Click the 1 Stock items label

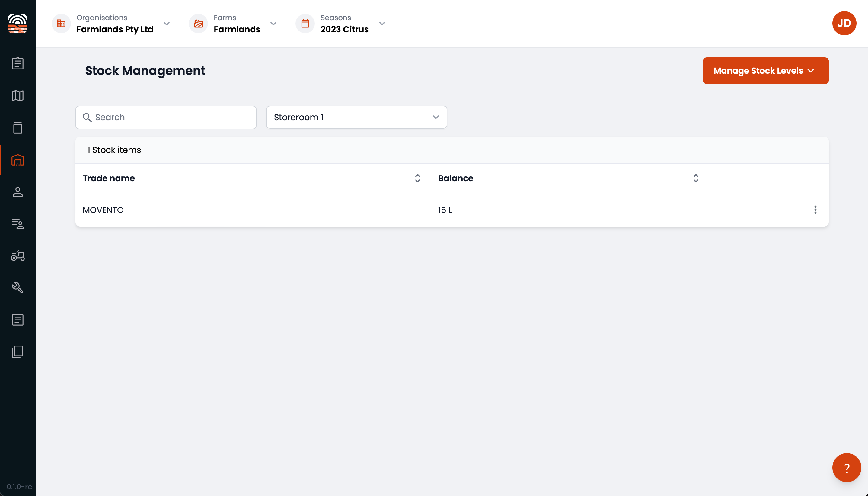click(x=114, y=150)
